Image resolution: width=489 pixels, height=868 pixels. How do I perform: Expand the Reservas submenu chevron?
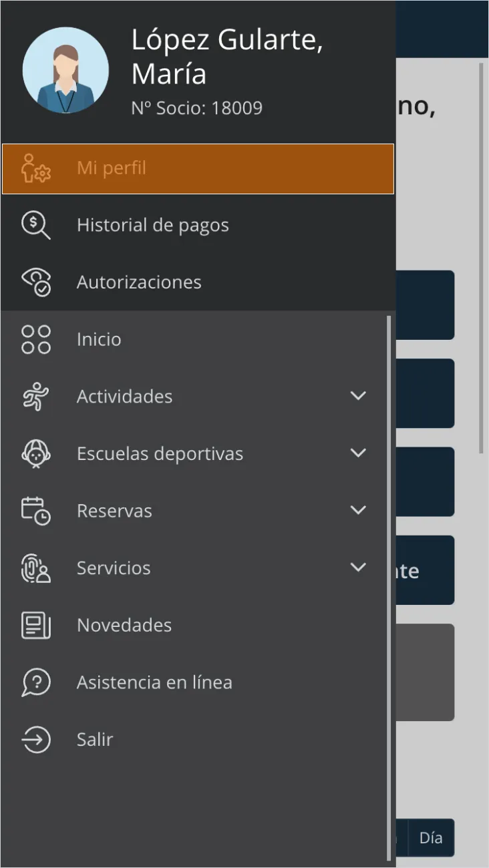[x=359, y=510]
